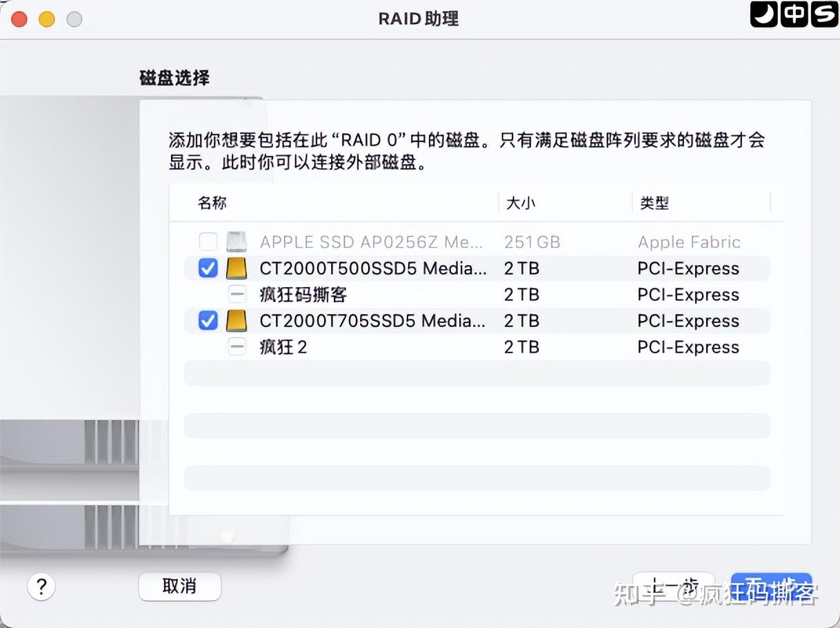
Task: Click 2 TB size of CT2000T500SSD5
Action: pyautogui.click(x=521, y=268)
